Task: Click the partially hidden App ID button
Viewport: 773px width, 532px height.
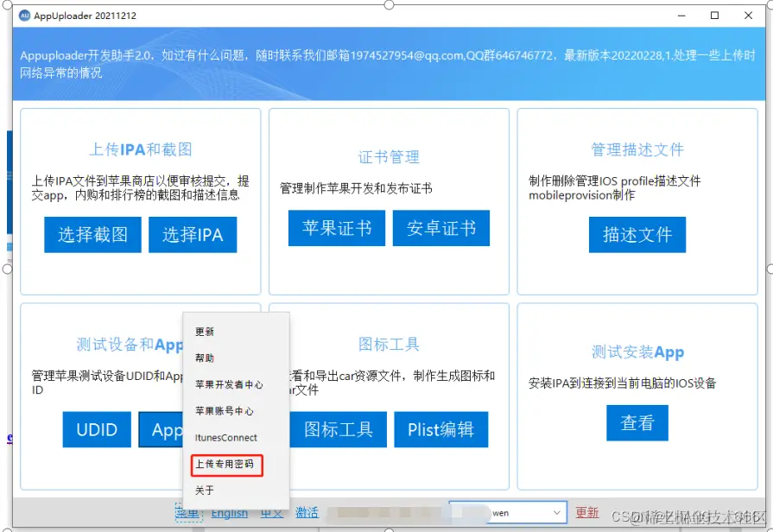Action: click(x=161, y=429)
